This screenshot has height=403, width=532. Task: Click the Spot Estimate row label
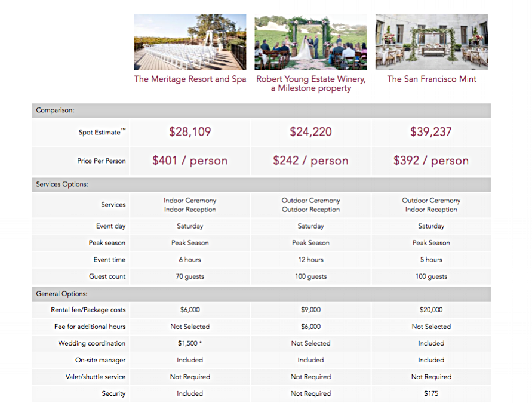(102, 132)
